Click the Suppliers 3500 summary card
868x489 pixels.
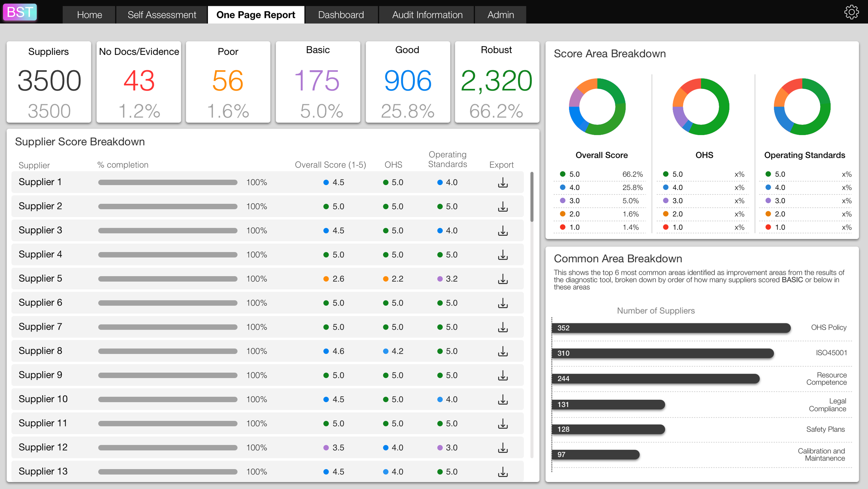49,82
